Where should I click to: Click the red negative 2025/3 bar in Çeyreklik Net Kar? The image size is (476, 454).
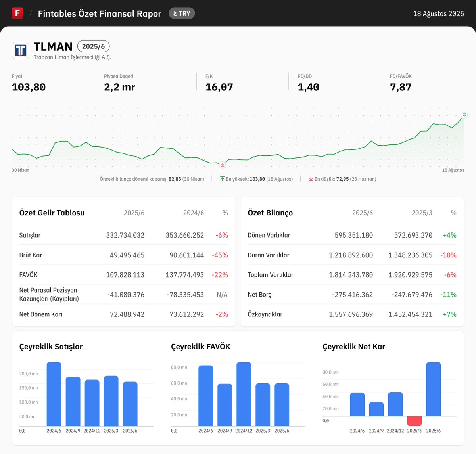point(414,420)
